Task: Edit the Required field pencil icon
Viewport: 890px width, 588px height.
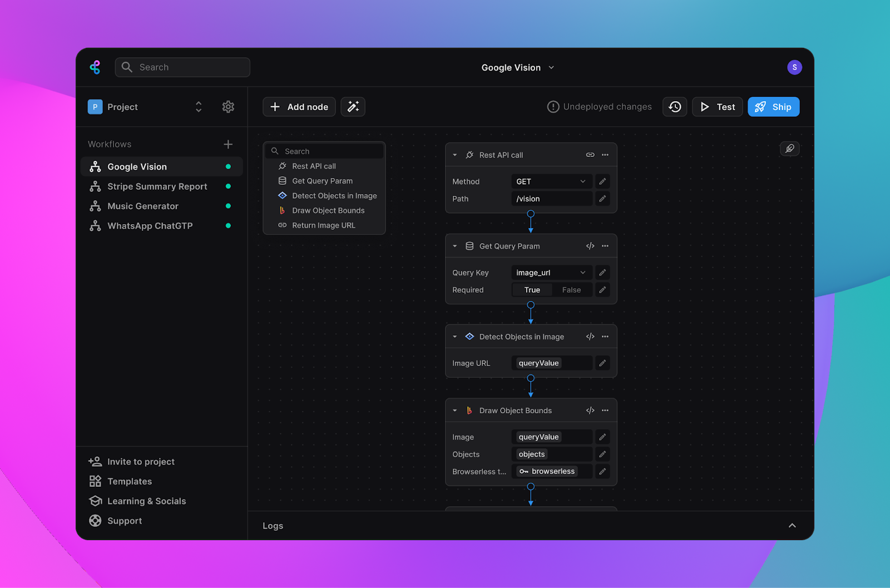Action: (602, 290)
